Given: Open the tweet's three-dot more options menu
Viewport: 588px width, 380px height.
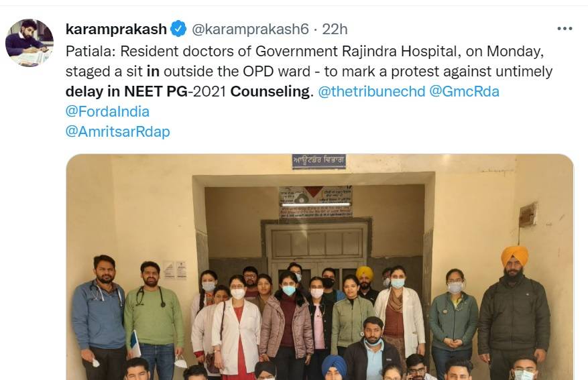Looking at the screenshot, I should 565,29.
